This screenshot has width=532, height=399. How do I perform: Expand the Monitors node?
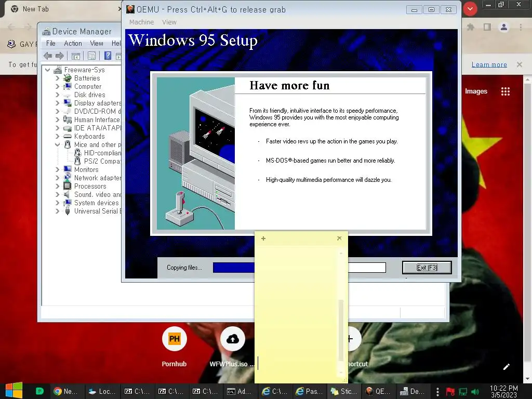click(x=57, y=169)
